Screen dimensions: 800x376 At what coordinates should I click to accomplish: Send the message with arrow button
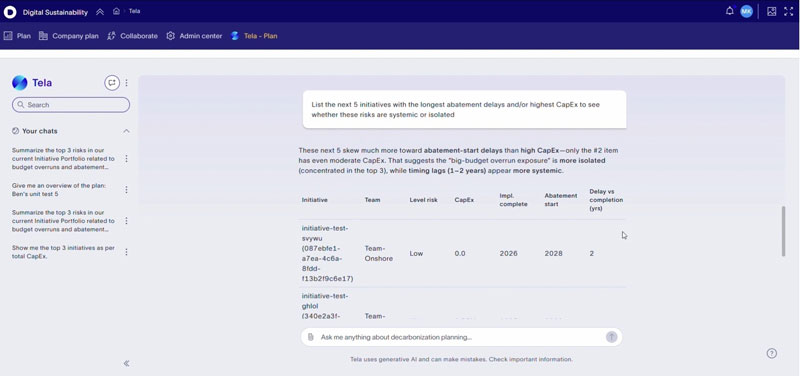pyautogui.click(x=611, y=337)
